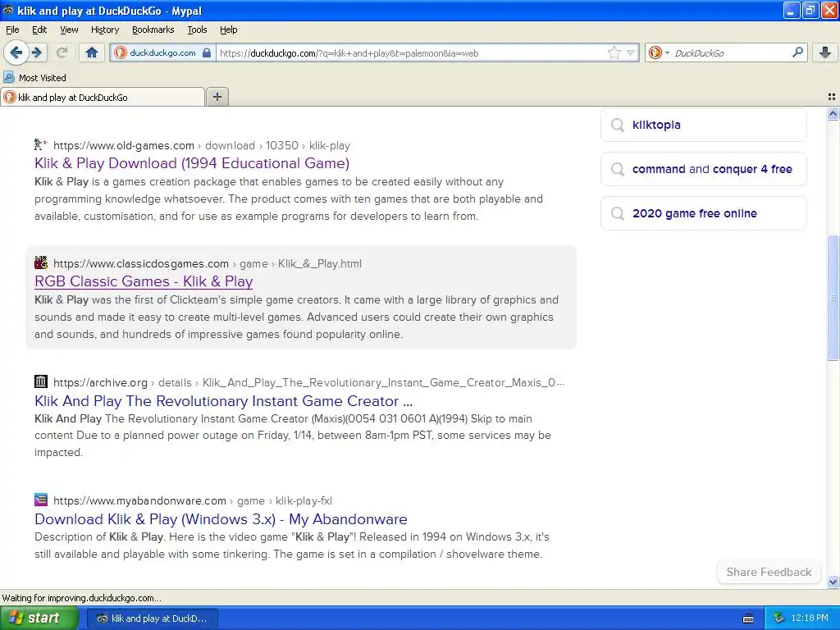Open 'Download Klik & Play (Windows 3.x)' link
This screenshot has height=630, width=840.
pyautogui.click(x=221, y=519)
